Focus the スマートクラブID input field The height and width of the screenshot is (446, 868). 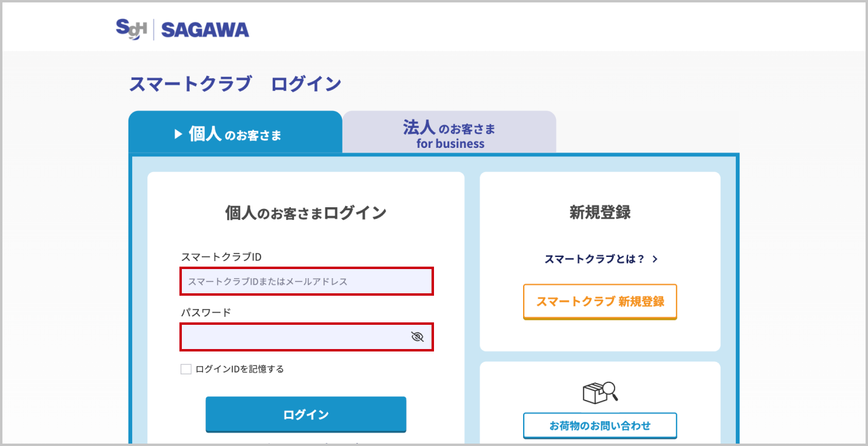pyautogui.click(x=307, y=281)
